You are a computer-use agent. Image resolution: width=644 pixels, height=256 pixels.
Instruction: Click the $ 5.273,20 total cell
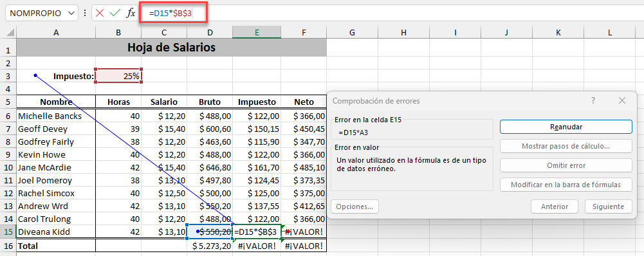[x=210, y=246]
